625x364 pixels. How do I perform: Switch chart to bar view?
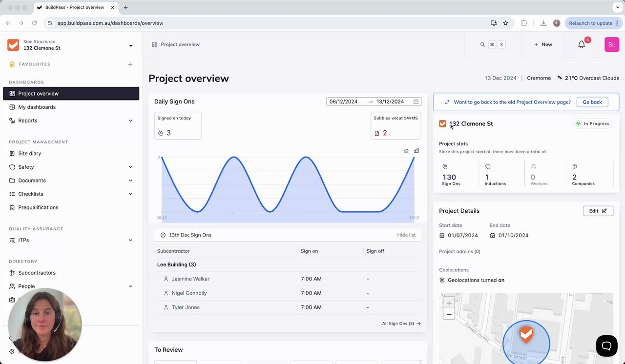tap(417, 151)
